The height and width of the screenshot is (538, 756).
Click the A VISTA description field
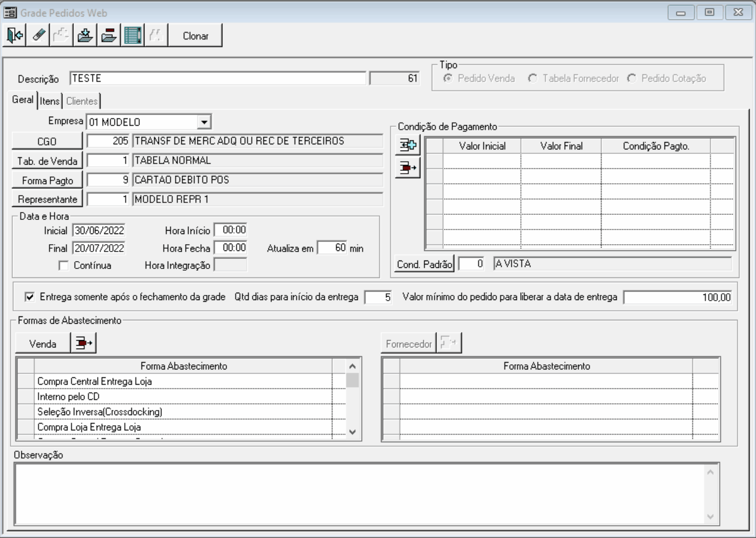tap(612, 263)
